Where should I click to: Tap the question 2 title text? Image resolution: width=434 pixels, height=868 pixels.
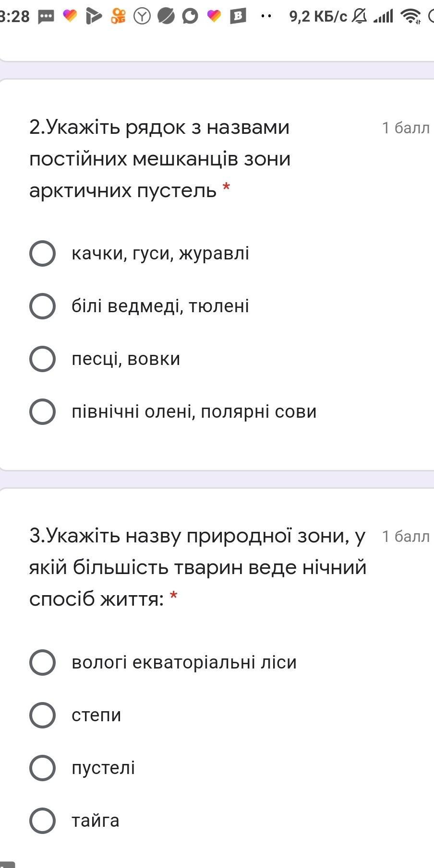pos(160,159)
